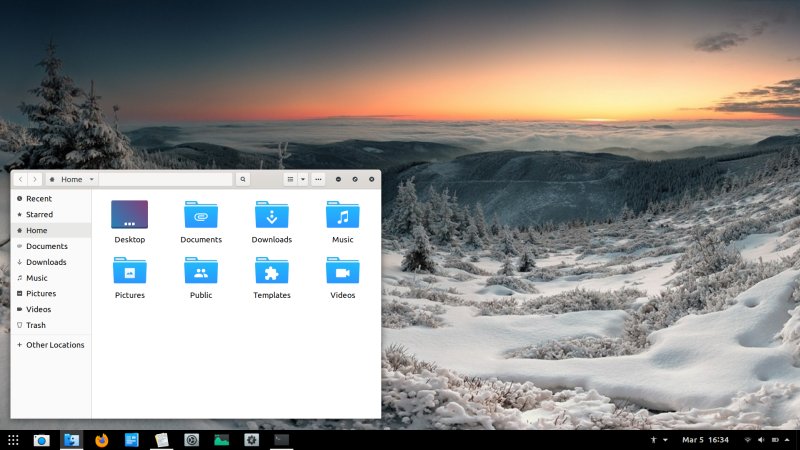Viewport: 800px width, 450px height.
Task: Expand the Home path dropdown arrow
Action: click(92, 179)
